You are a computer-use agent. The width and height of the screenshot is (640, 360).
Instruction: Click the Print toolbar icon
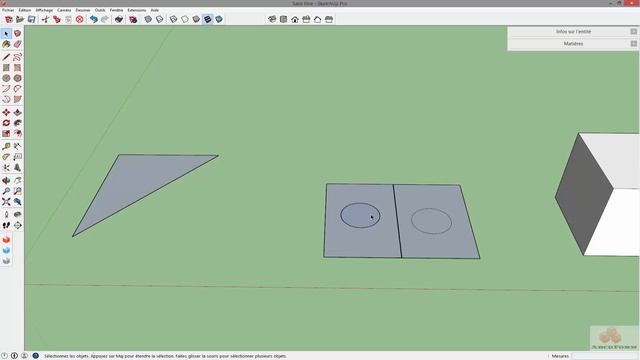click(x=119, y=19)
